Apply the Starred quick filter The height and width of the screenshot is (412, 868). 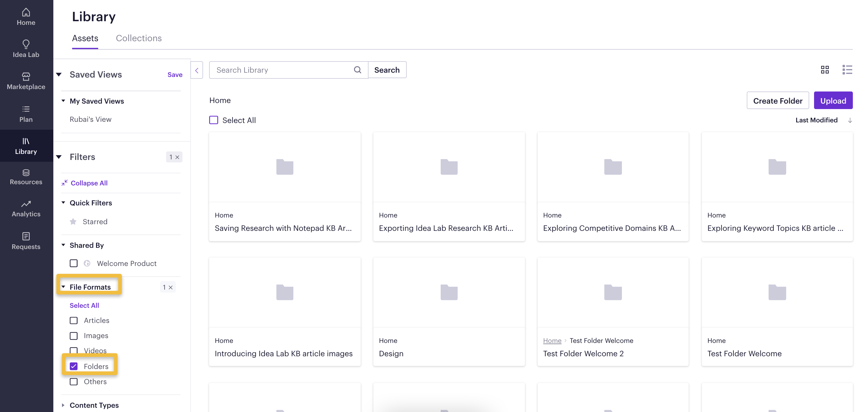tap(95, 222)
